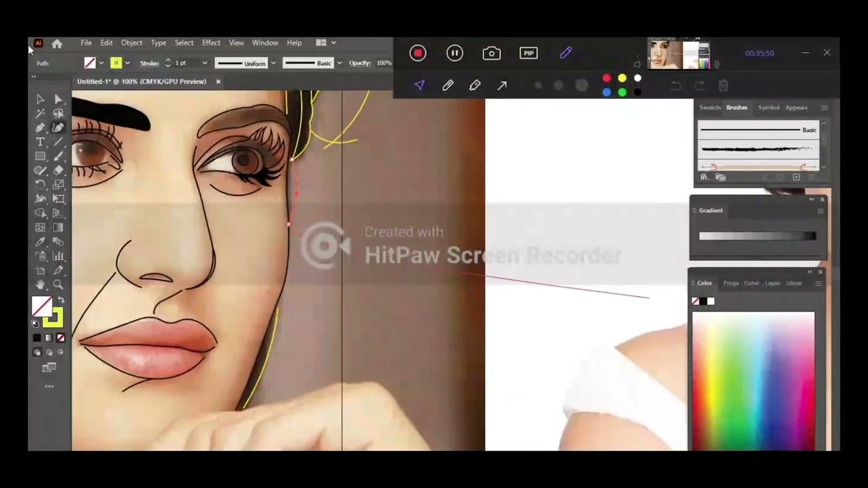
Task: Select the Symbol Sprayer tool
Action: tap(40, 256)
